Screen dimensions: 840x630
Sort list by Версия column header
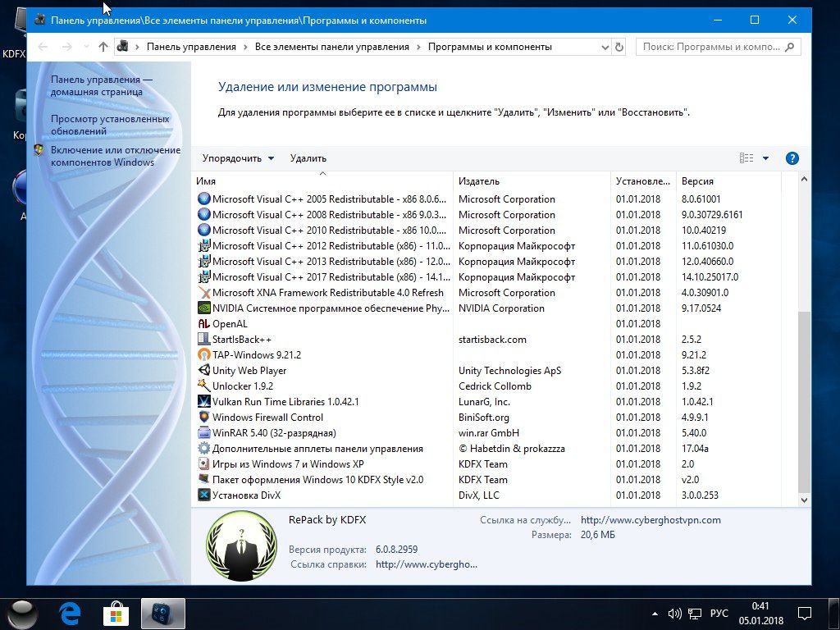tap(697, 180)
